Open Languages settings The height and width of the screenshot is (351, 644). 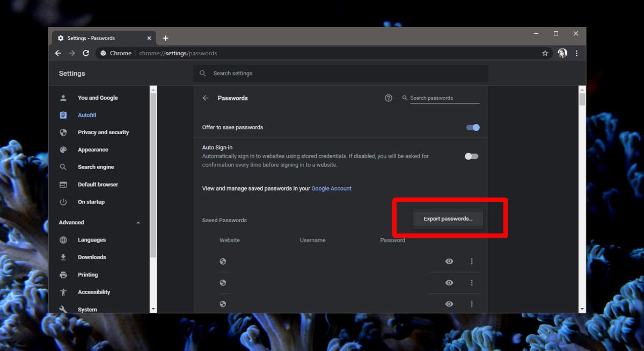pos(92,240)
